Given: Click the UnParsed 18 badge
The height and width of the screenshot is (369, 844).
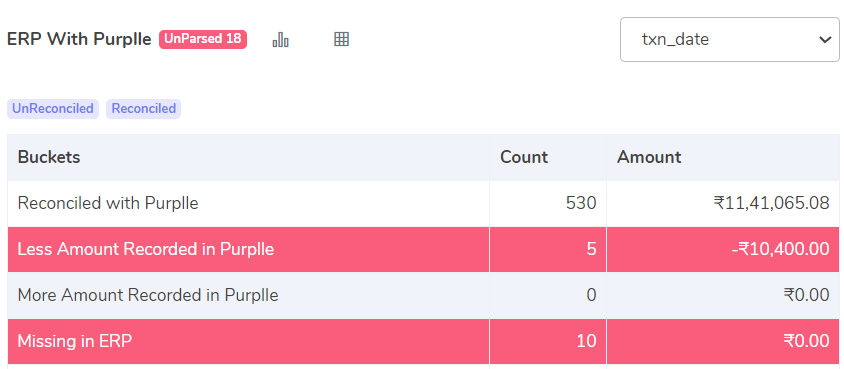Looking at the screenshot, I should [203, 39].
